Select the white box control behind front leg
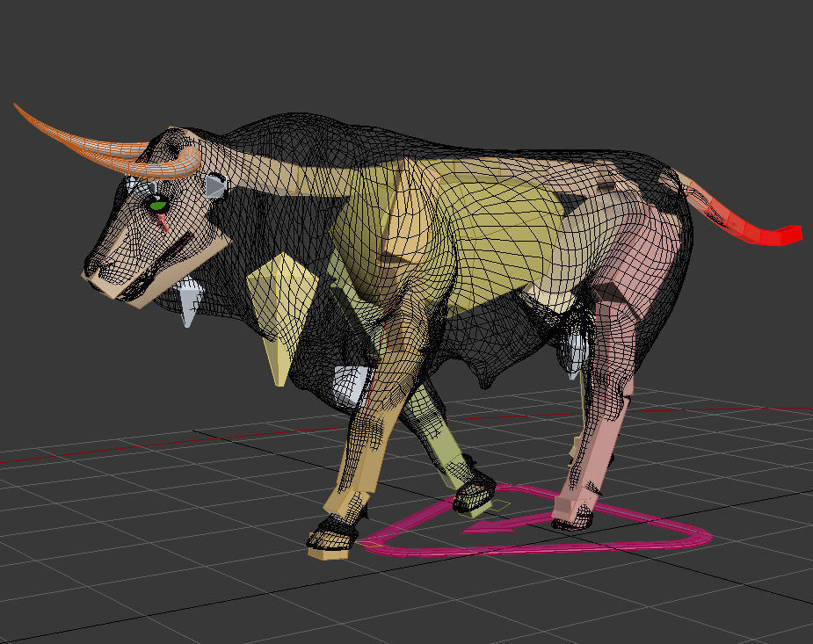The height and width of the screenshot is (644, 813). (x=351, y=386)
